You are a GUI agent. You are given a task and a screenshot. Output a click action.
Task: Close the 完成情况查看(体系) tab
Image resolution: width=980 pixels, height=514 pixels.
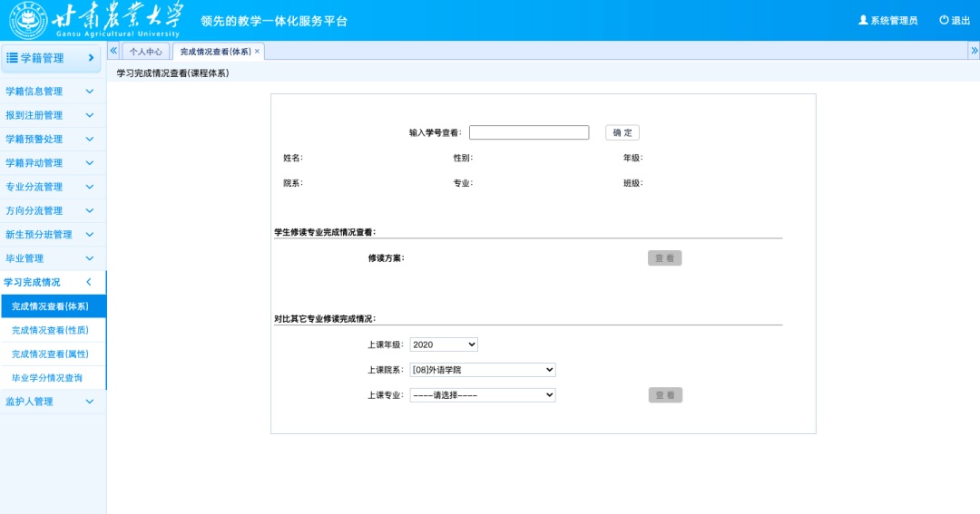(x=257, y=52)
